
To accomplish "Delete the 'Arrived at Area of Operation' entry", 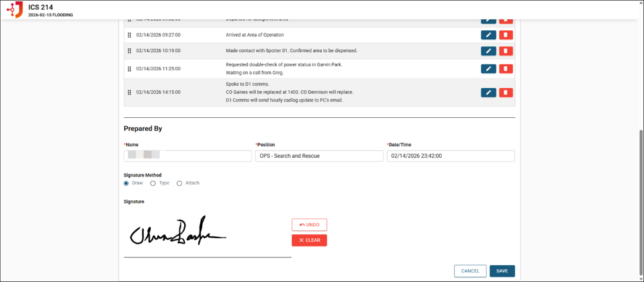I will coord(506,35).
